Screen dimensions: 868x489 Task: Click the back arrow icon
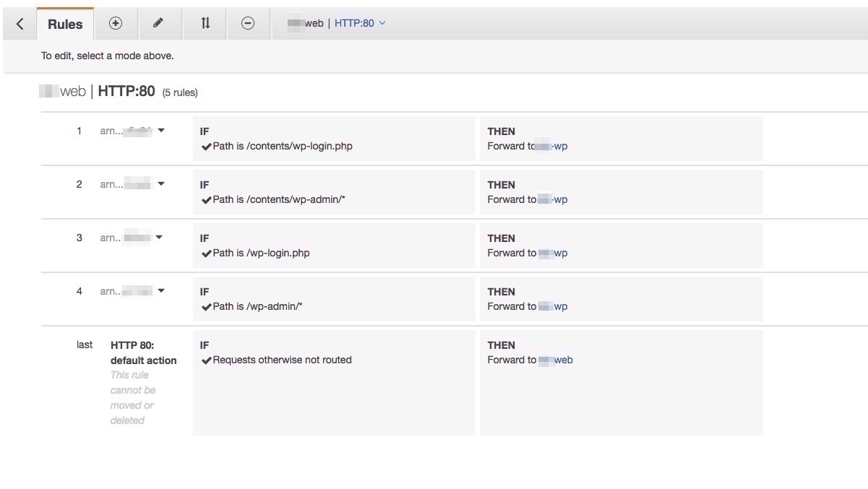(20, 24)
